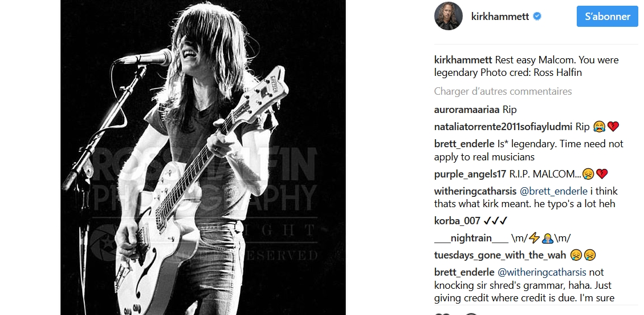Image resolution: width=644 pixels, height=315 pixels.
Task: Open auroramaariaa's profile
Action: (467, 110)
